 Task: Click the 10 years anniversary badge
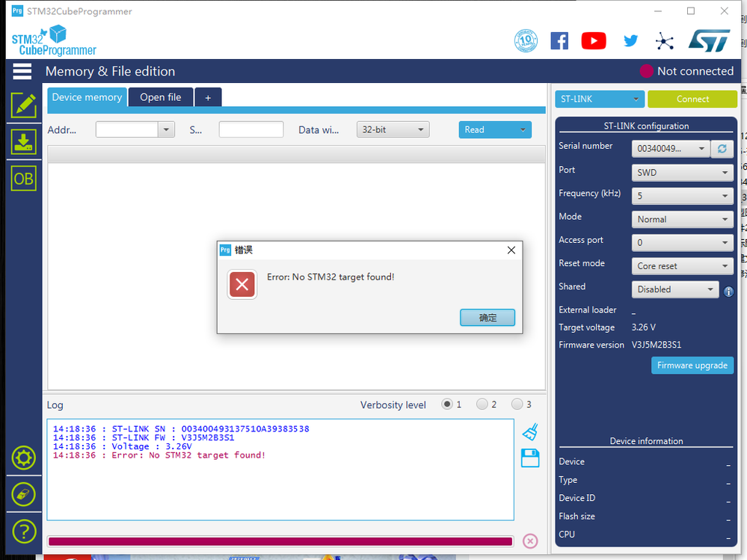coord(526,40)
